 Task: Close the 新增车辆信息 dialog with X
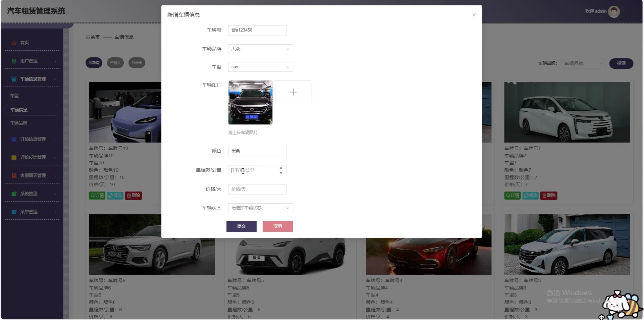pos(474,15)
